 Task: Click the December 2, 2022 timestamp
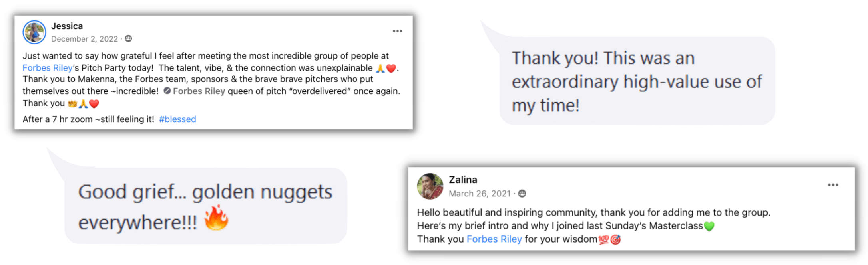(84, 39)
